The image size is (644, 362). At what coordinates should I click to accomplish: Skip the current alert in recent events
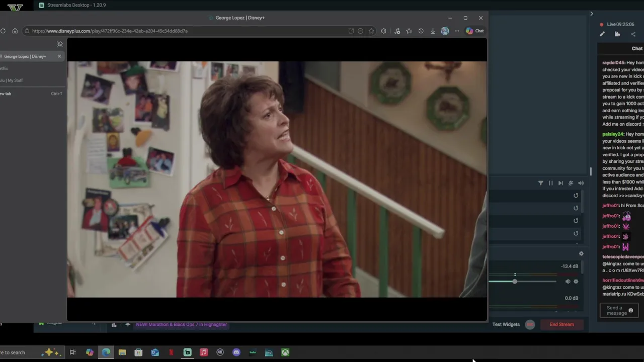click(x=560, y=183)
